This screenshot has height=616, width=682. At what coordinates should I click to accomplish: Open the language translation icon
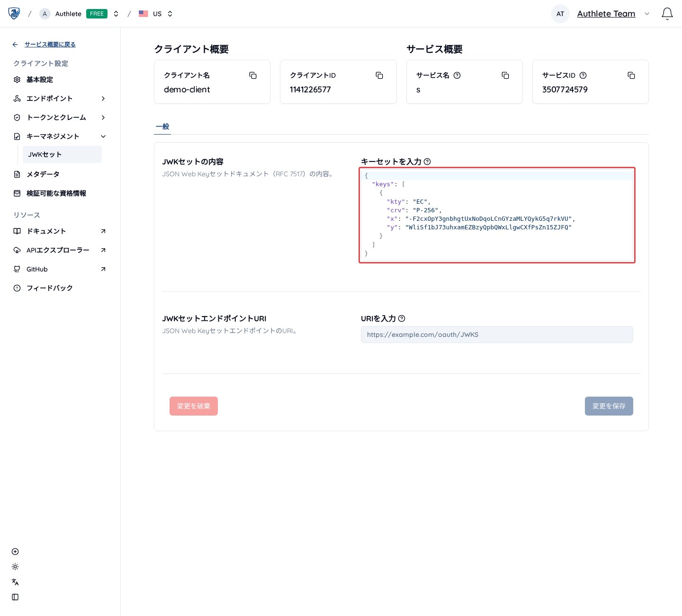tap(15, 582)
